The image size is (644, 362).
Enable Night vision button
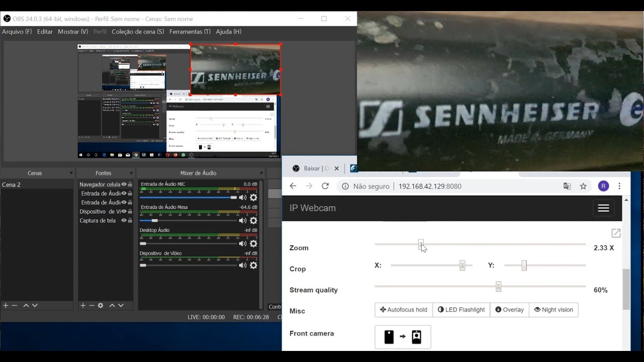pyautogui.click(x=553, y=310)
